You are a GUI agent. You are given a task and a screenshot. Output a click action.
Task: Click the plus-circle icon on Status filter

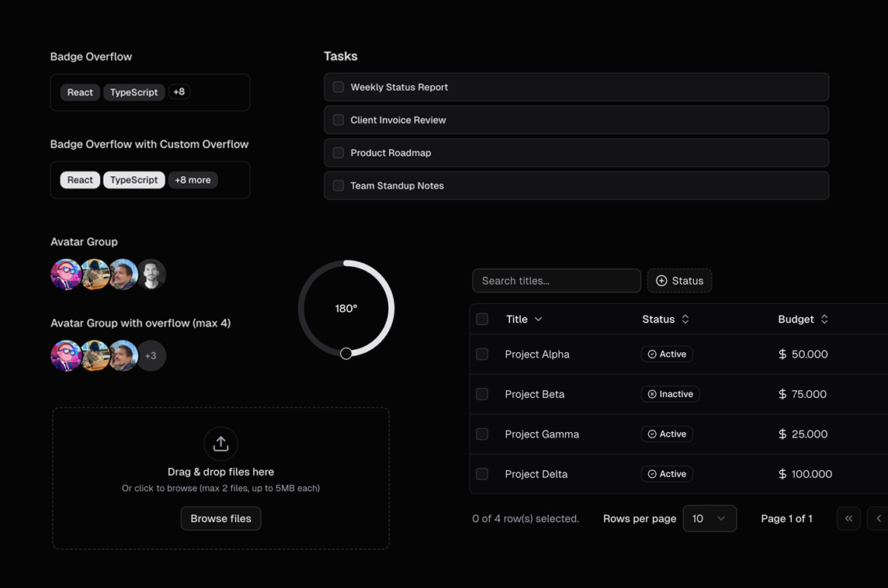point(661,281)
